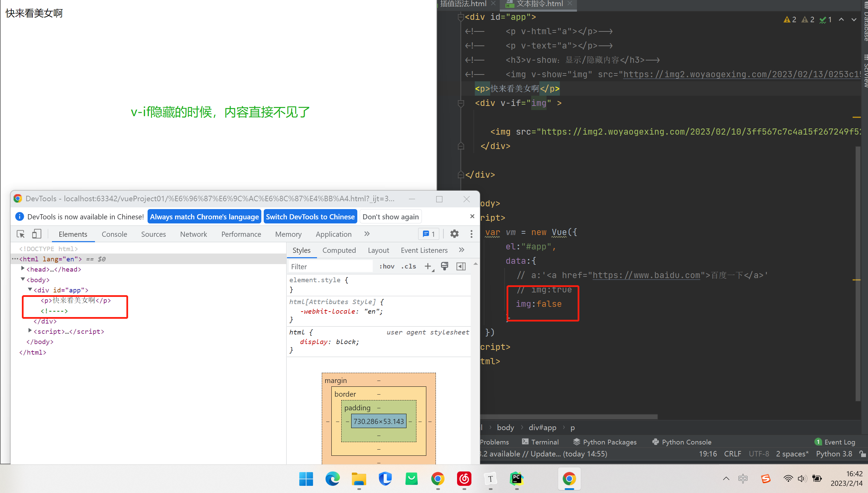
Task: Open PyCharm from taskbar
Action: [516, 479]
